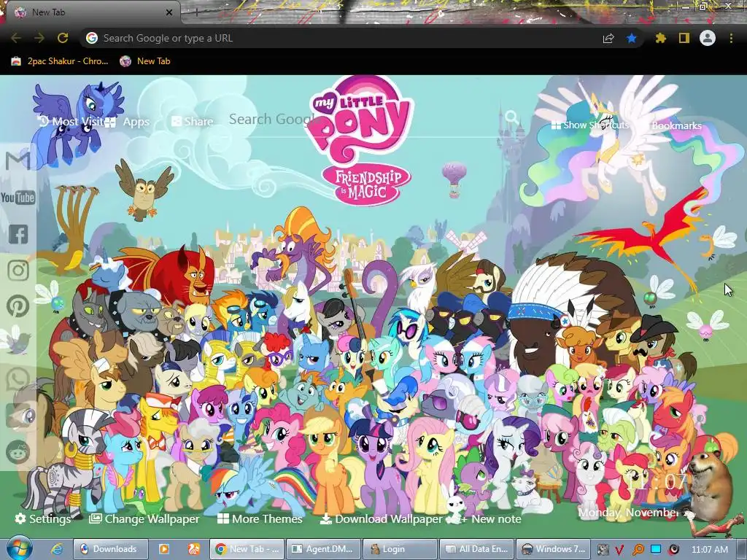Open the Extensions puzzle icon
Image resolution: width=747 pixels, height=560 pixels.
click(661, 38)
